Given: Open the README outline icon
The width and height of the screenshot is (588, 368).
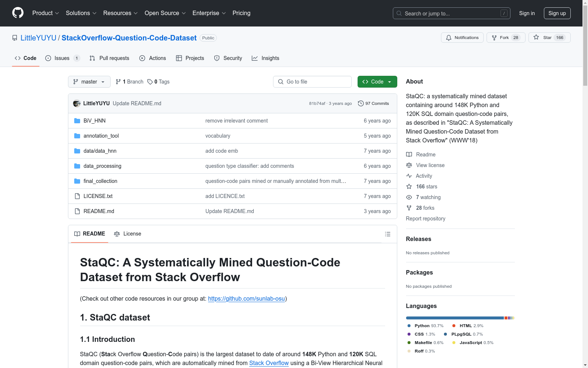Looking at the screenshot, I should (387, 234).
